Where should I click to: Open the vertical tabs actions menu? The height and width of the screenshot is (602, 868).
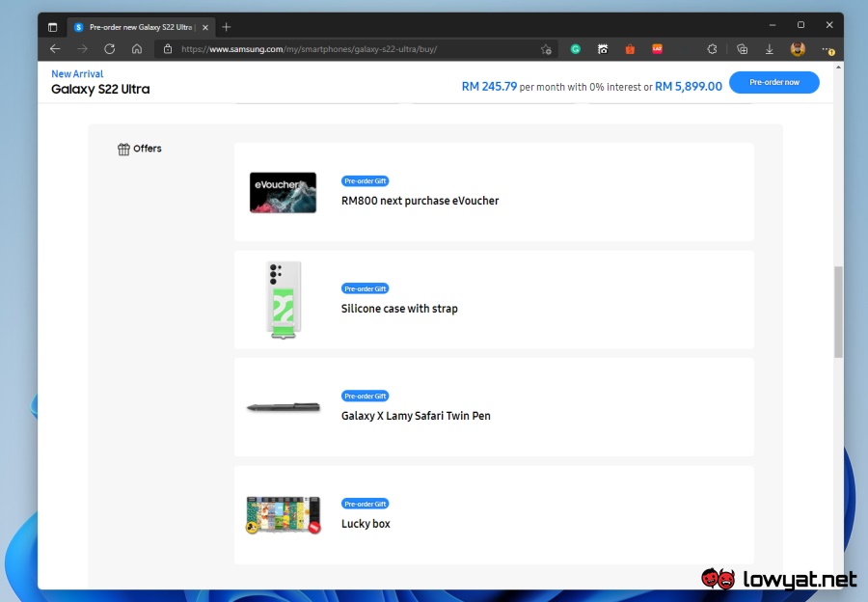(x=53, y=27)
